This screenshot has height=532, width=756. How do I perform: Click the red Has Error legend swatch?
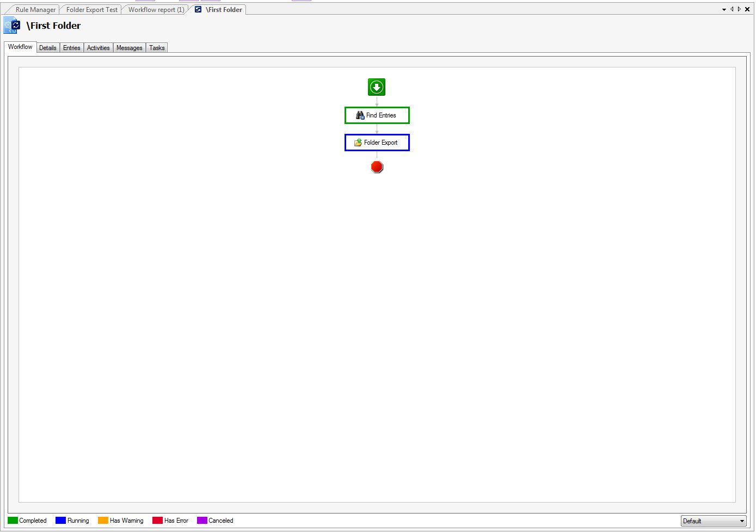(x=157, y=521)
